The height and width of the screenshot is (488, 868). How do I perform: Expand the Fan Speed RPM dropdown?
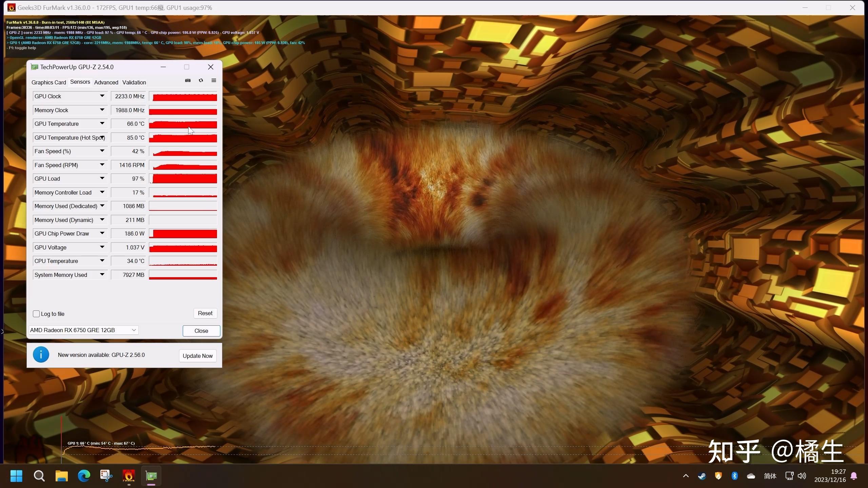point(101,164)
